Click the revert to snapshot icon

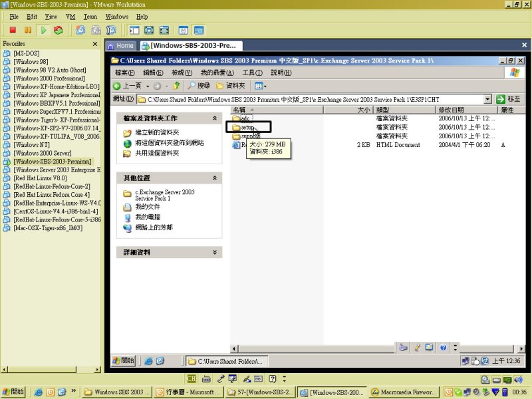[96, 30]
